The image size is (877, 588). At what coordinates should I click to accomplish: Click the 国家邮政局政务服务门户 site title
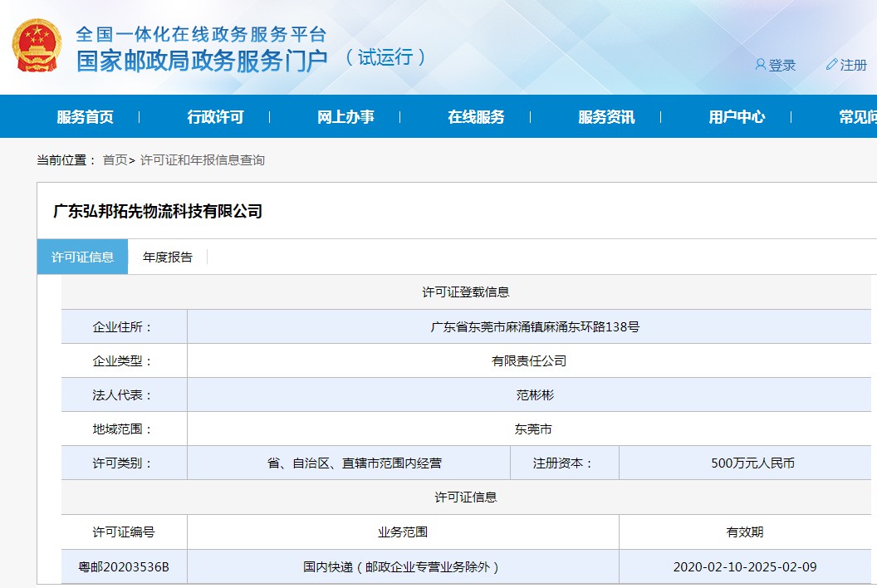pyautogui.click(x=201, y=61)
